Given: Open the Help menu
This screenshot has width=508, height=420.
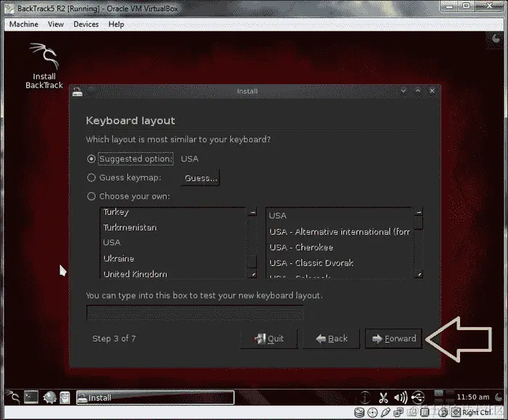Looking at the screenshot, I should [x=116, y=24].
